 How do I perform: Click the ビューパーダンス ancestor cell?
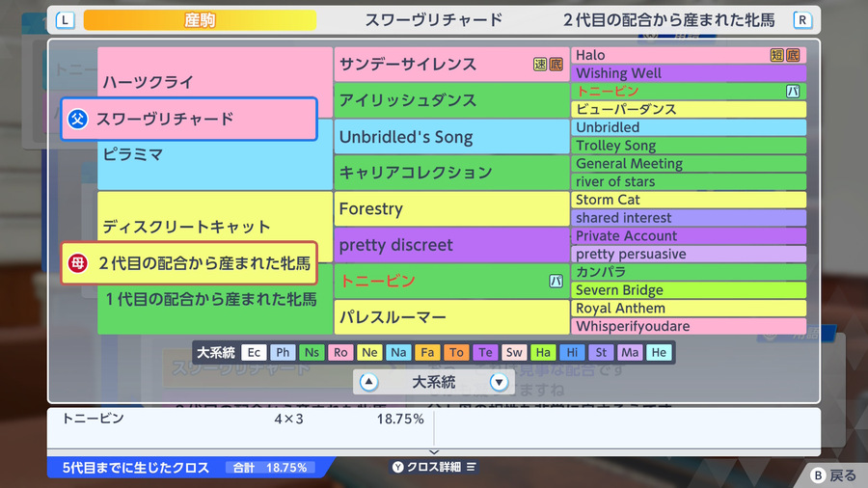tap(689, 110)
